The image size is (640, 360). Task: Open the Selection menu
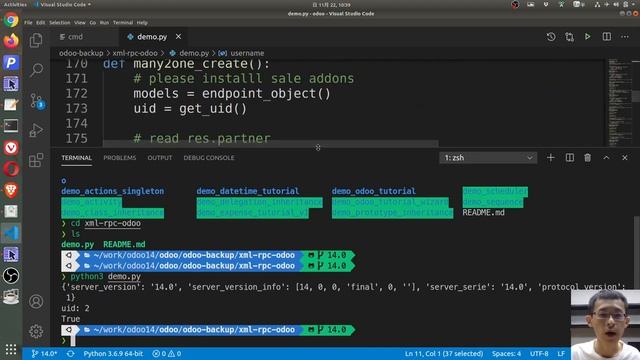pos(60,23)
